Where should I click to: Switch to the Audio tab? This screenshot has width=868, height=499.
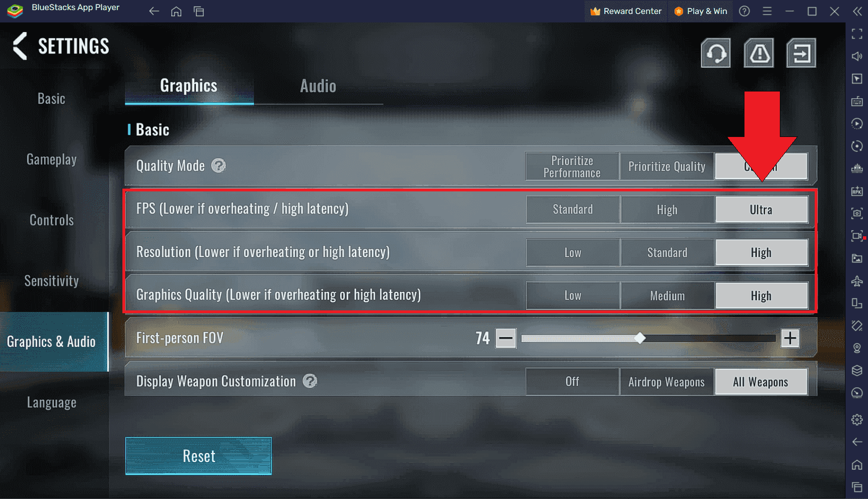318,85
